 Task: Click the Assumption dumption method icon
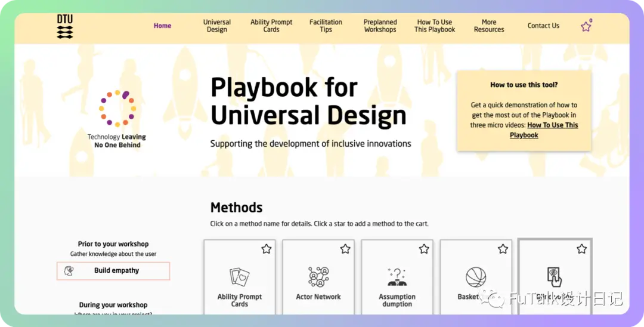pos(397,277)
